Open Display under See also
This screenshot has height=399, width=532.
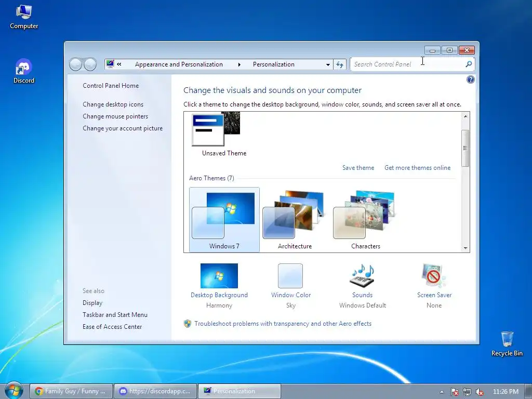(x=92, y=303)
